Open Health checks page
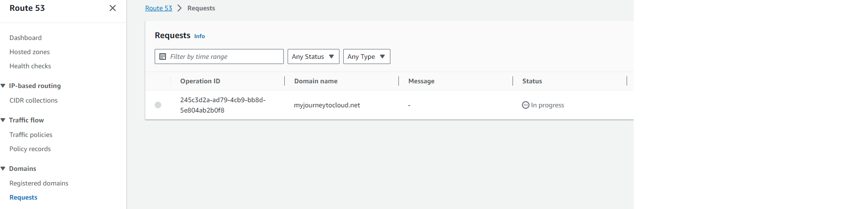Screen dimensions: 868x209 (30, 66)
